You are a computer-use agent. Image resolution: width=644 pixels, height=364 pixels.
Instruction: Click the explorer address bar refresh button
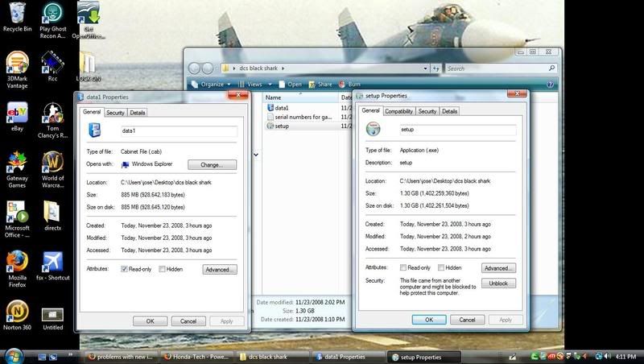436,68
